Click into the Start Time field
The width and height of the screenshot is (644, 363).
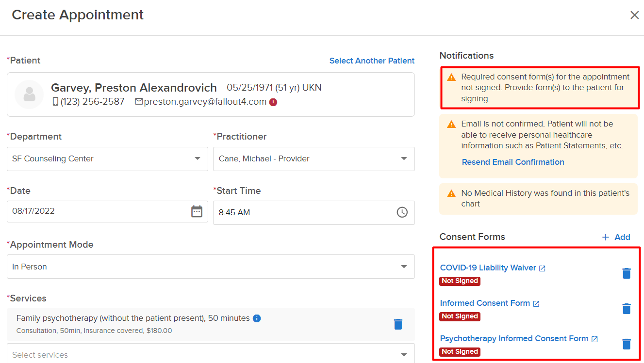pyautogui.click(x=314, y=213)
